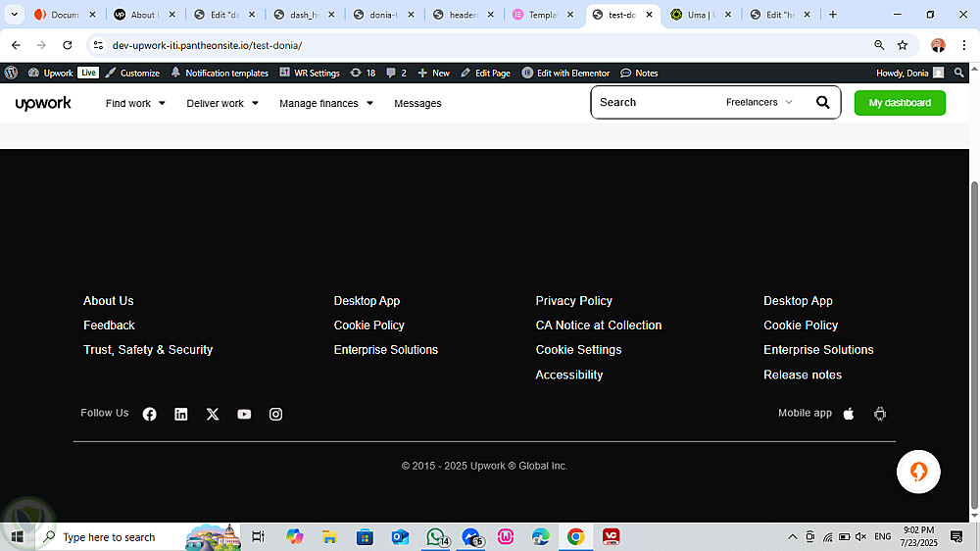980x551 pixels.
Task: Show hidden system tray icons
Action: [x=792, y=536]
